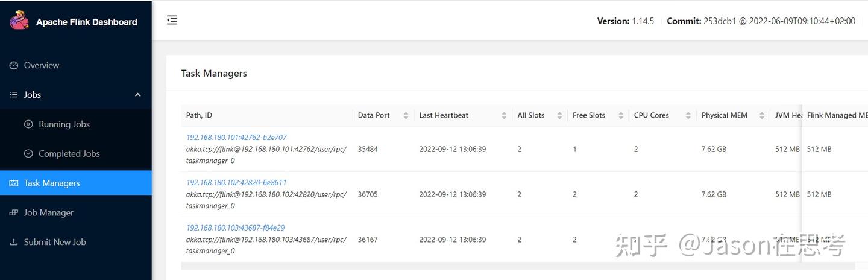868x280 pixels.
Task: Sort by Free Slots column arrows
Action: coord(621,116)
